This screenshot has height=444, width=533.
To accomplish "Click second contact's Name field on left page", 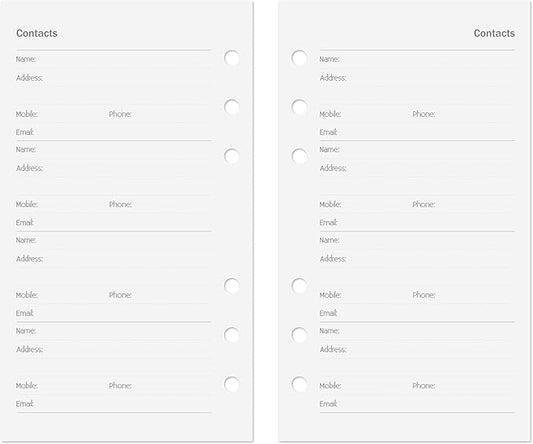I will tap(114, 150).
